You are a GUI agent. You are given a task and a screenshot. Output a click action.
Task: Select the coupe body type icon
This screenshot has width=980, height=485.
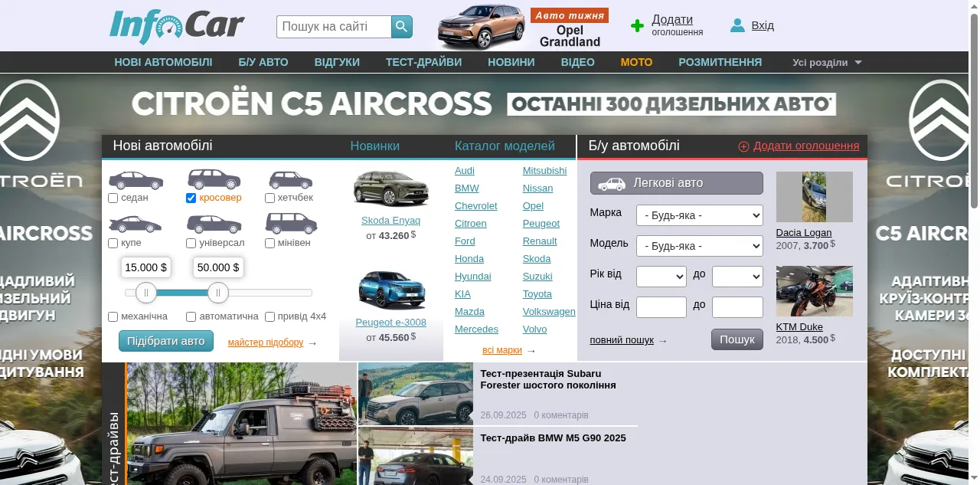[136, 224]
